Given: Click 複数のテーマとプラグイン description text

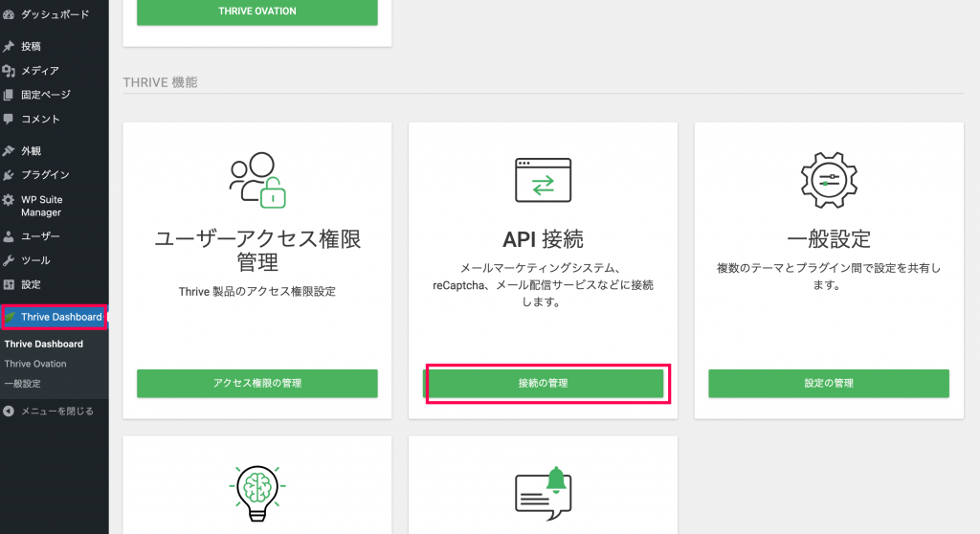Looking at the screenshot, I should pyautogui.click(x=829, y=277).
